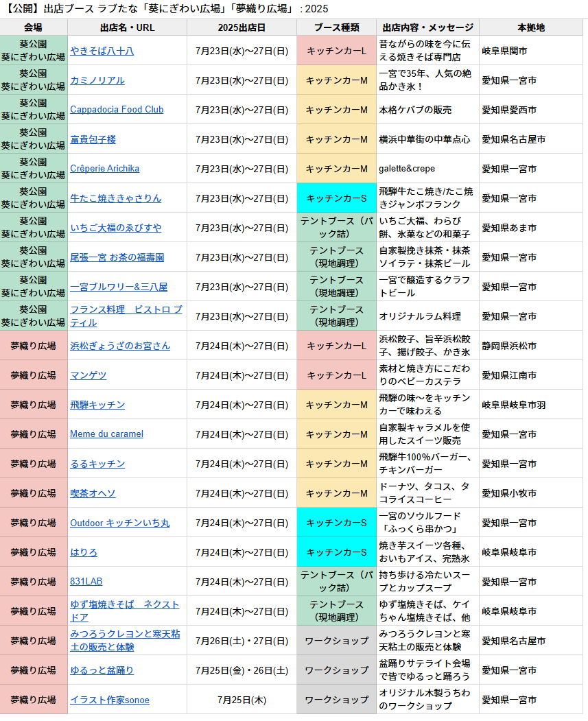This screenshot has width=588, height=721.
Task: Select the 出店内容・メッセージ column header
Action: coord(427,27)
